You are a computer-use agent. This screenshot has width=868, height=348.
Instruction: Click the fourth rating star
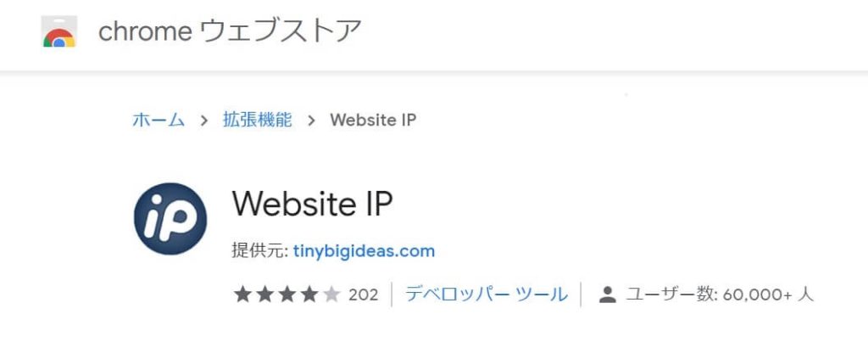pyautogui.click(x=309, y=295)
